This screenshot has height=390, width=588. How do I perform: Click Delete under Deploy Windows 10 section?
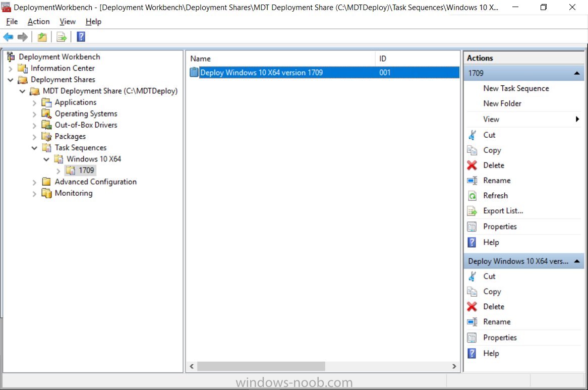tap(494, 307)
